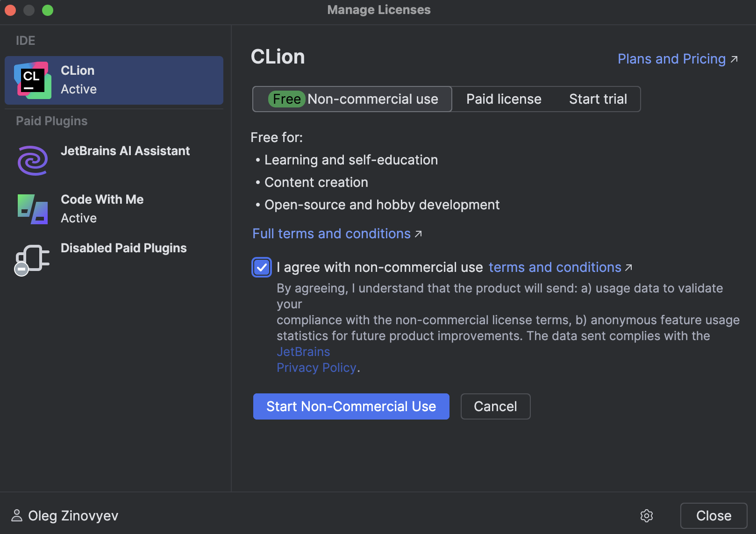Click the Close button
Image resolution: width=756 pixels, height=534 pixels.
713,516
